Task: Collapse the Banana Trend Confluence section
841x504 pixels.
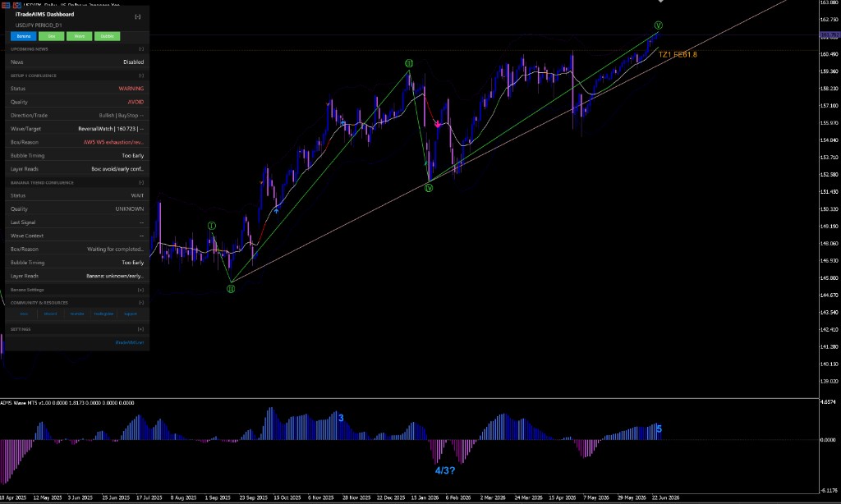Action: [141, 182]
